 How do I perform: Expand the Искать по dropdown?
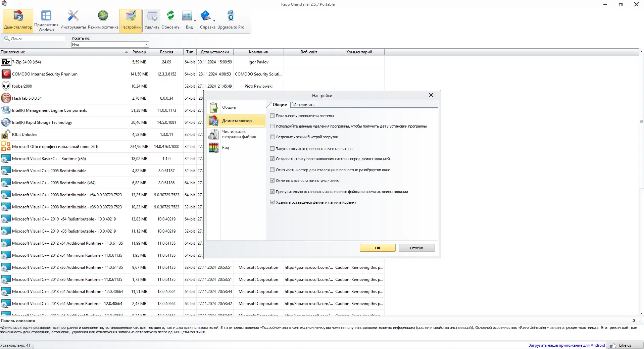[146, 45]
